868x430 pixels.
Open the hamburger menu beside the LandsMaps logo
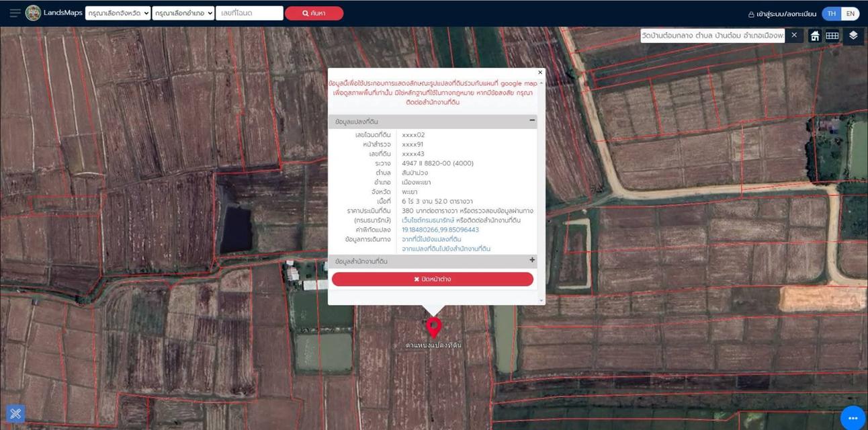(x=15, y=13)
